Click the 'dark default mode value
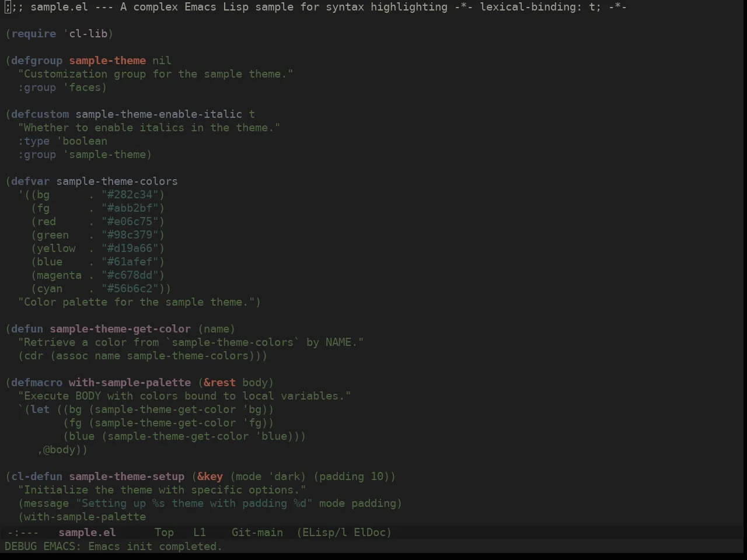This screenshot has width=747, height=560. pyautogui.click(x=284, y=477)
